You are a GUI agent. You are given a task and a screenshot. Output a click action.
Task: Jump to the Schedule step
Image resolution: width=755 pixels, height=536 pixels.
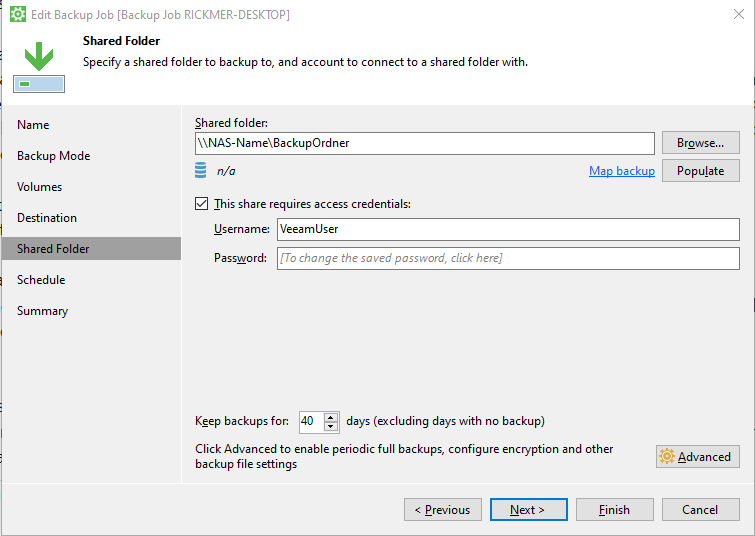point(41,280)
